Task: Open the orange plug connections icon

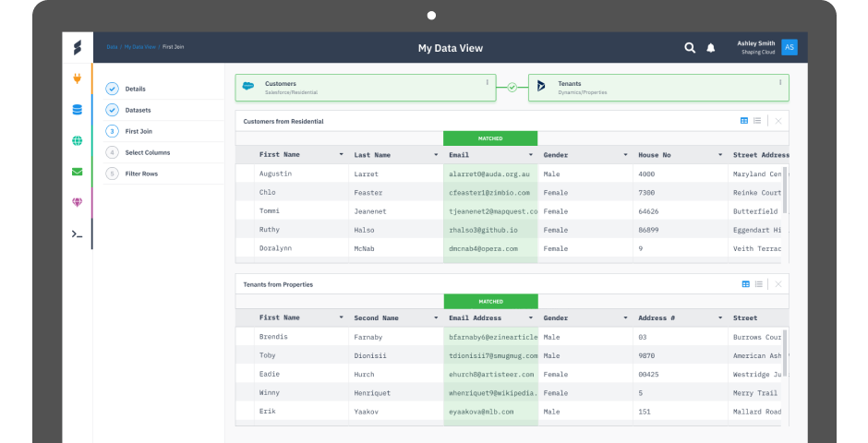Action: (77, 78)
